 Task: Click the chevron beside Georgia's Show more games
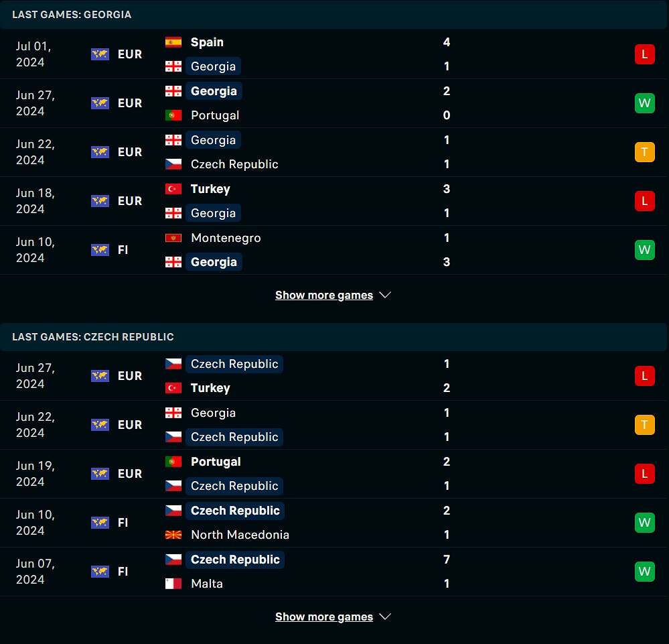pos(385,295)
